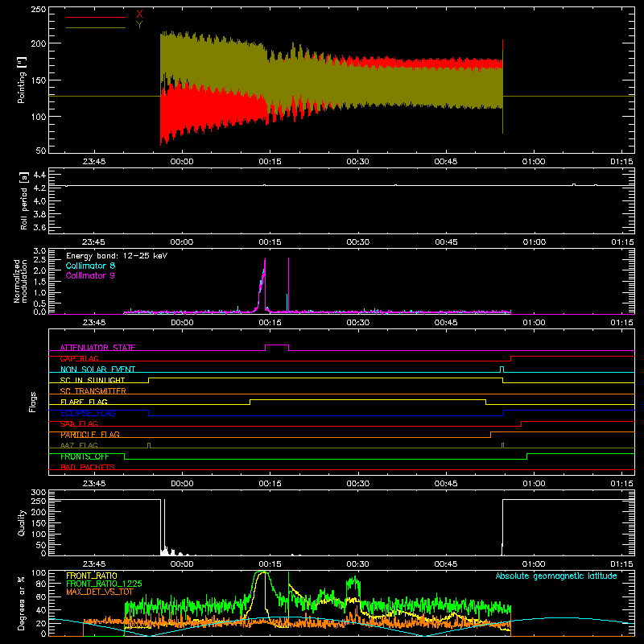
Task: Click the 4.4 tick on Roll period axis
Action: click(x=39, y=175)
